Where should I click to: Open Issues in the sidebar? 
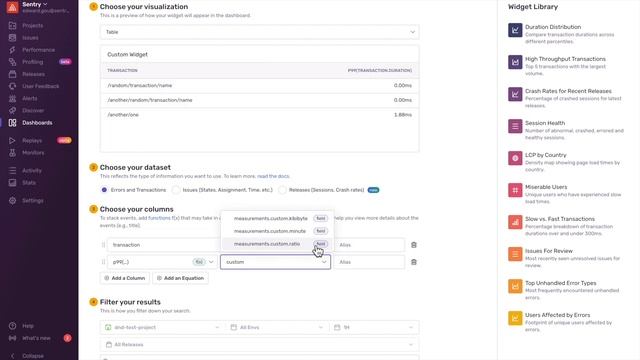click(30, 38)
